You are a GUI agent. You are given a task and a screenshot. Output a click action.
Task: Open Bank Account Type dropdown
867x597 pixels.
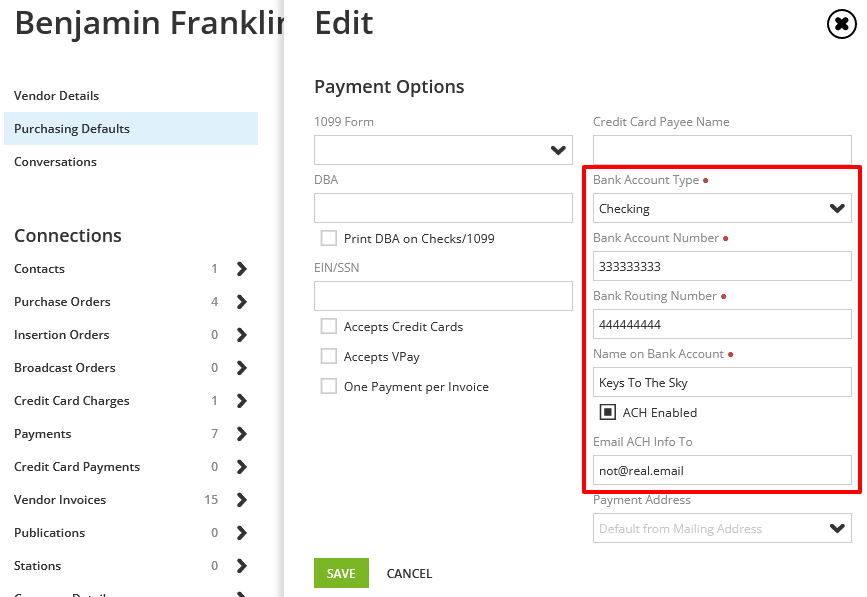click(722, 208)
